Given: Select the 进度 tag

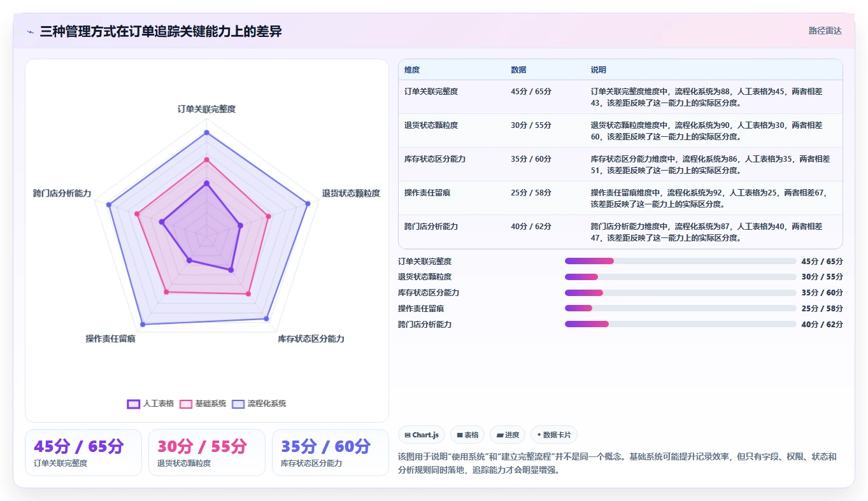Looking at the screenshot, I should [508, 435].
